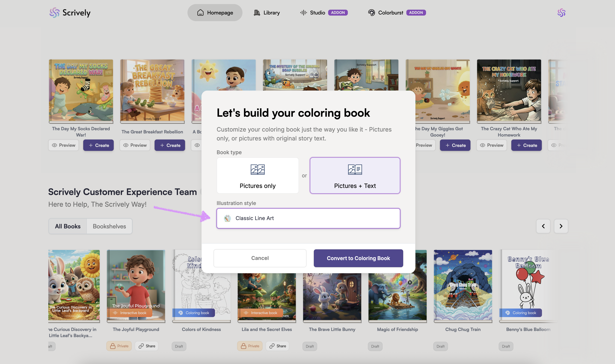Click the Library books icon
The height and width of the screenshot is (364, 615).
click(x=257, y=12)
